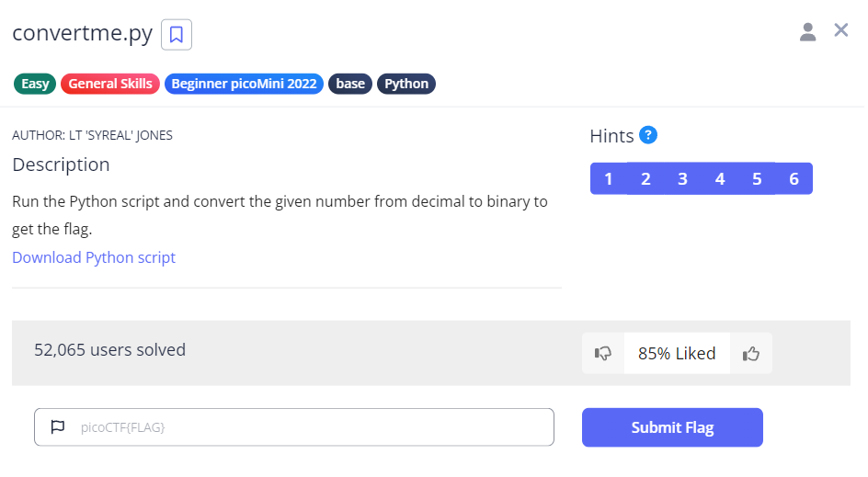This screenshot has width=868, height=477.
Task: Open hint number 6
Action: click(x=794, y=178)
